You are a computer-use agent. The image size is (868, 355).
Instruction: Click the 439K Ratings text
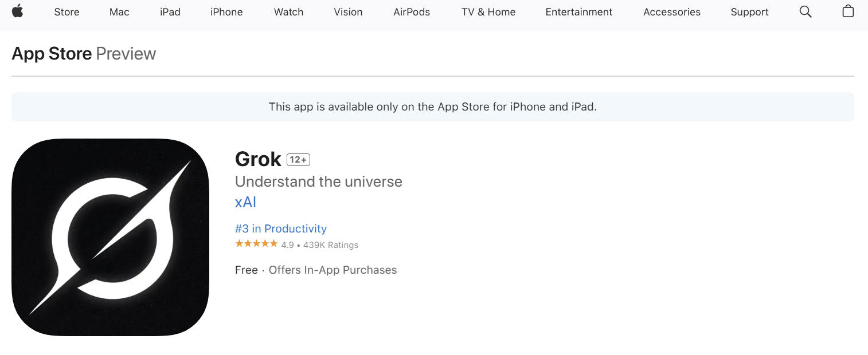pos(331,245)
